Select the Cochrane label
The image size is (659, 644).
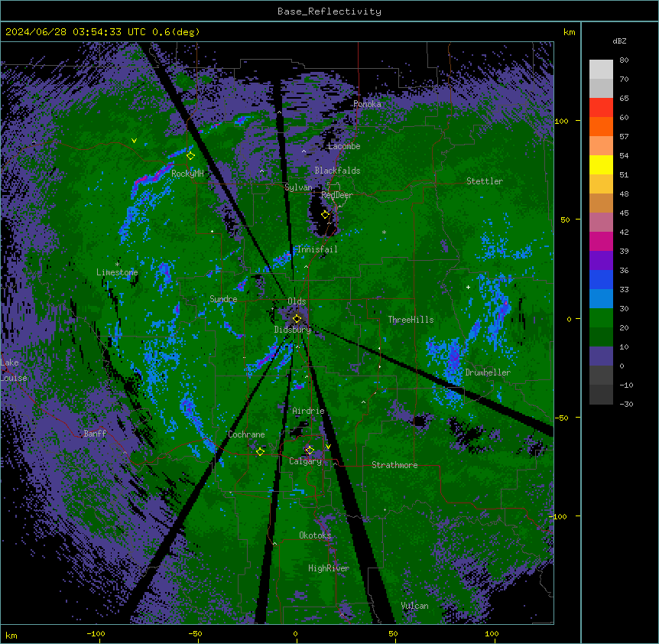(x=246, y=434)
